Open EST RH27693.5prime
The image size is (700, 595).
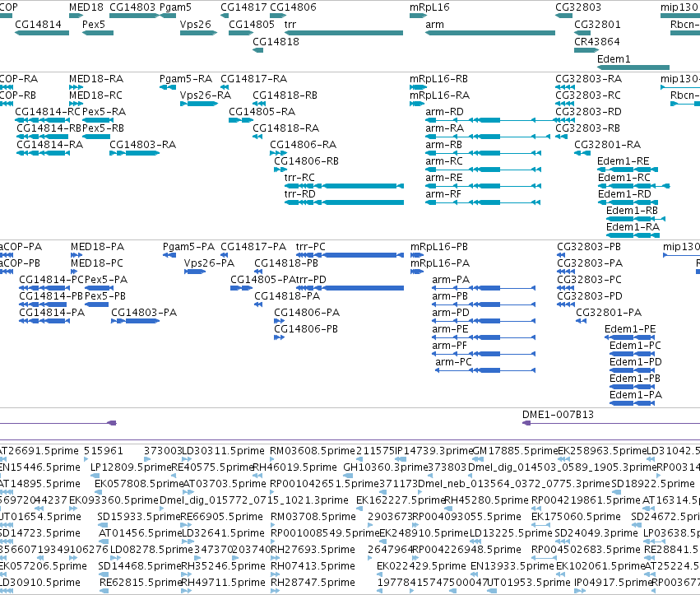click(x=313, y=550)
